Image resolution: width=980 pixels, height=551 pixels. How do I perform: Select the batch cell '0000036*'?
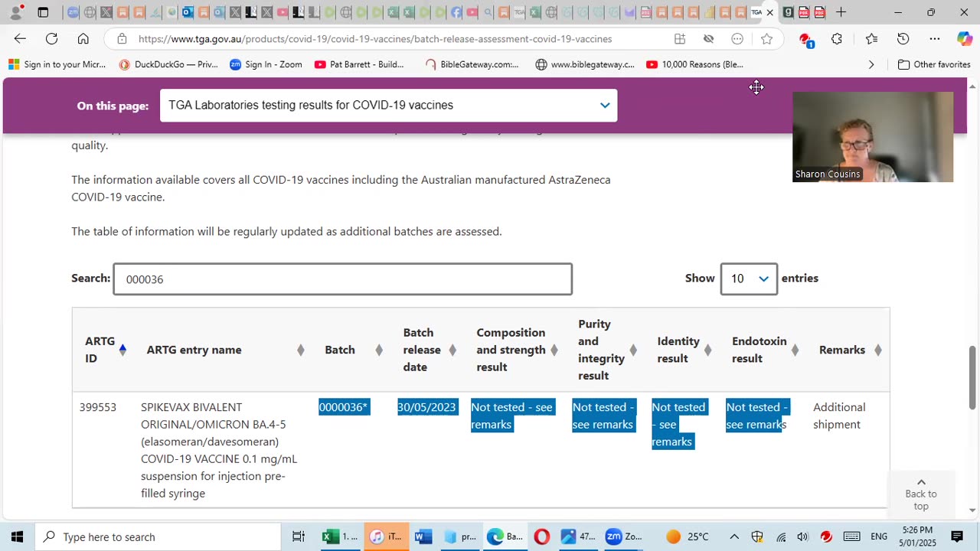(x=344, y=407)
